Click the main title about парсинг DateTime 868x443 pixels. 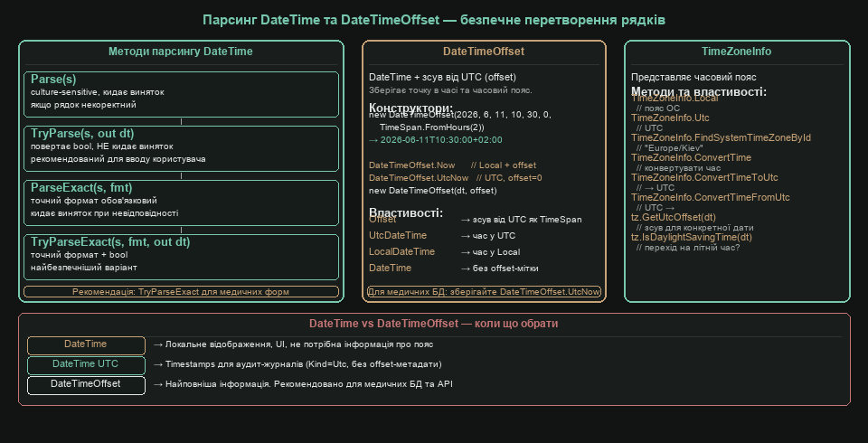click(x=433, y=21)
